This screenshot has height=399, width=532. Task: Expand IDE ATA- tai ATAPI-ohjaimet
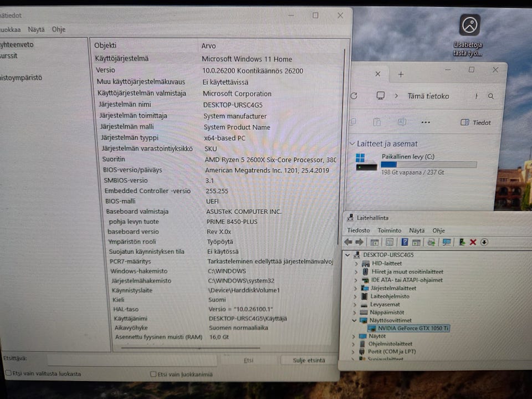(x=356, y=280)
